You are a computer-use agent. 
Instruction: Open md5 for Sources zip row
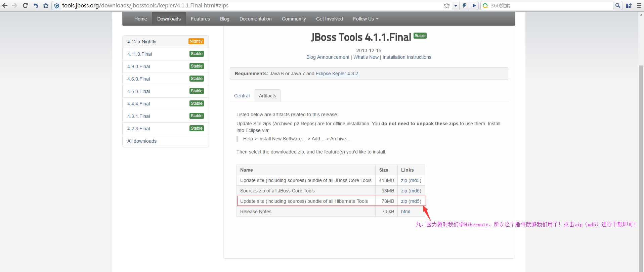pos(415,191)
